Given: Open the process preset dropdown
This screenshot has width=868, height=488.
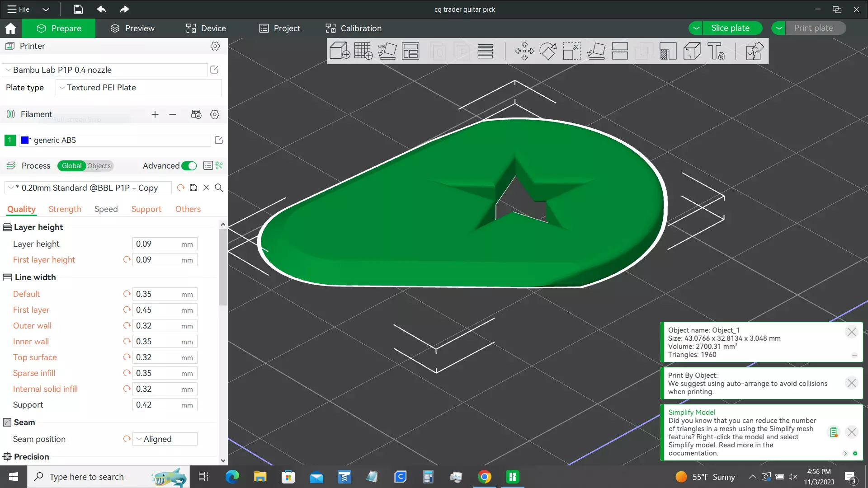Looking at the screenshot, I should pos(88,188).
